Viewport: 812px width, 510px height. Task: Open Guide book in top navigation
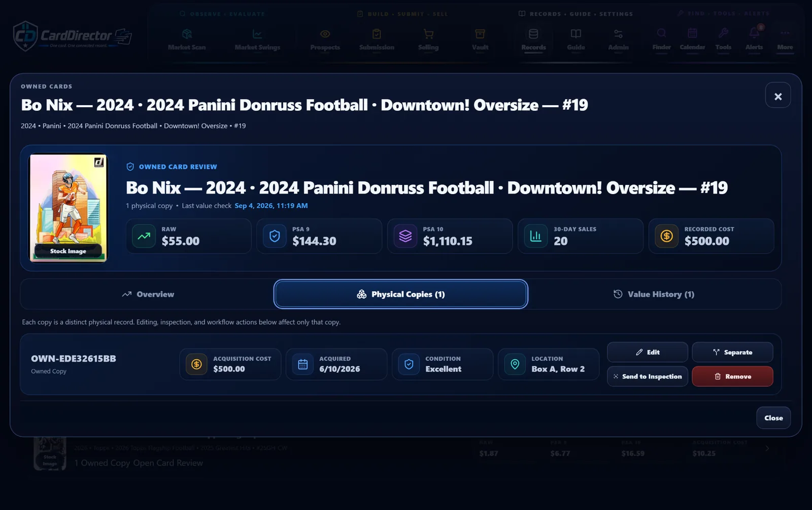click(x=576, y=40)
